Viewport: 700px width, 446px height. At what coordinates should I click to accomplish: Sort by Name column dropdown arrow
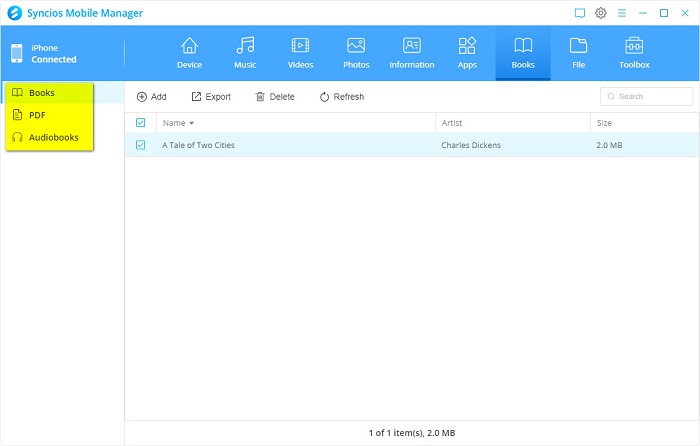pos(191,123)
